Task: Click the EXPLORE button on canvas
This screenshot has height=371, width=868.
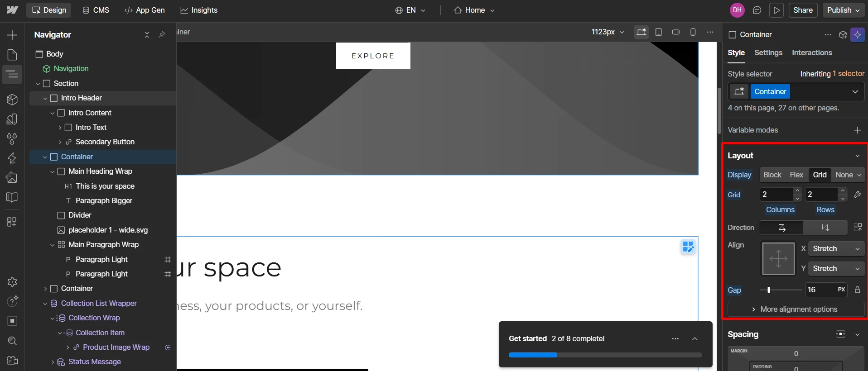Action: tap(373, 56)
